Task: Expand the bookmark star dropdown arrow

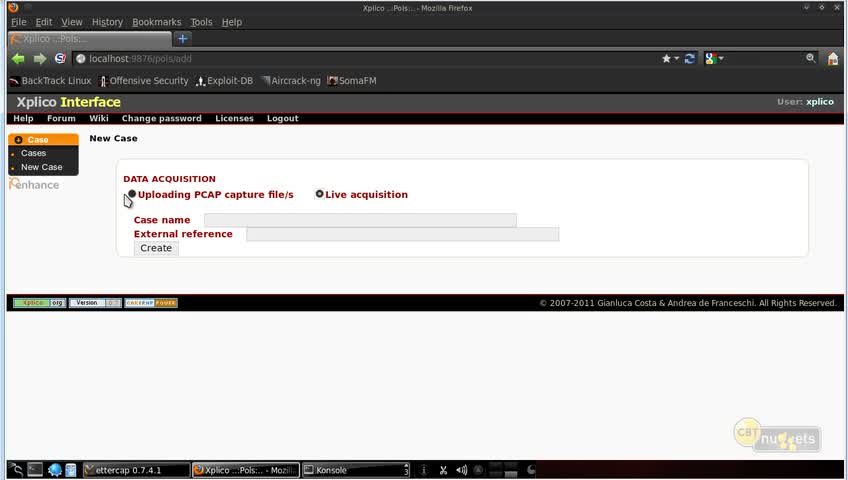Action: (x=677, y=58)
